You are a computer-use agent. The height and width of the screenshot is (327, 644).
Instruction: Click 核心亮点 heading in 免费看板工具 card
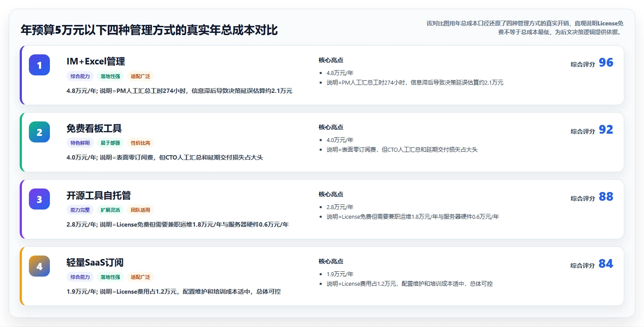click(x=331, y=128)
